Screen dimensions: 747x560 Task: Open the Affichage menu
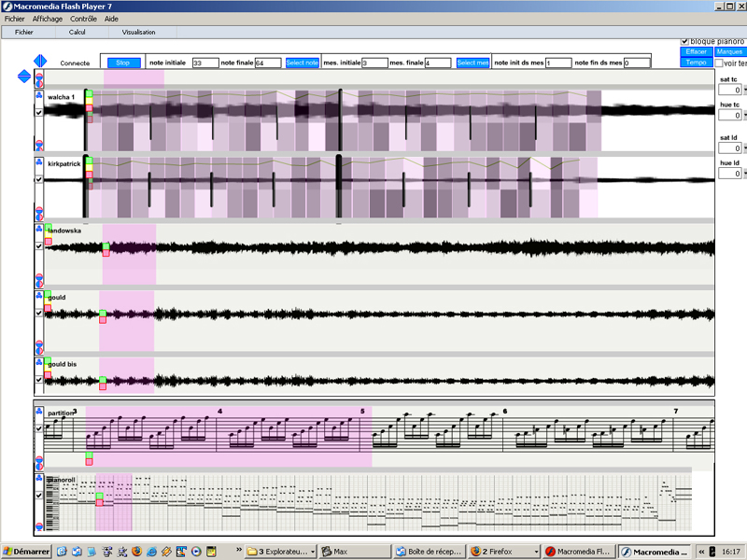[48, 19]
